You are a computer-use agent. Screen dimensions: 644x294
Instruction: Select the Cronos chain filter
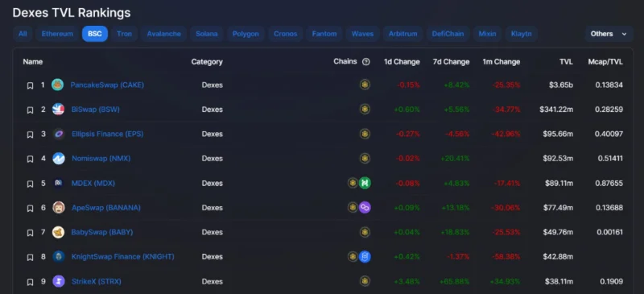(286, 34)
